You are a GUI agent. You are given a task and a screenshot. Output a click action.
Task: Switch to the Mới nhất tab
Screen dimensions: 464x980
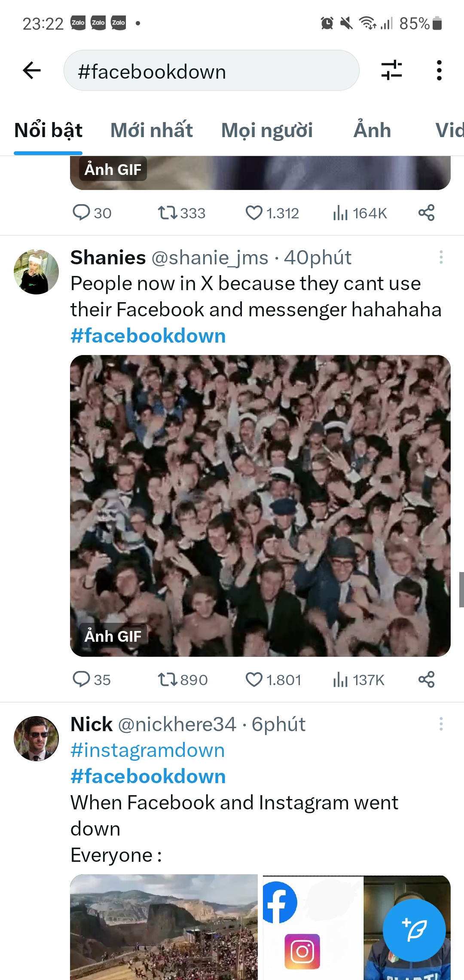151,130
